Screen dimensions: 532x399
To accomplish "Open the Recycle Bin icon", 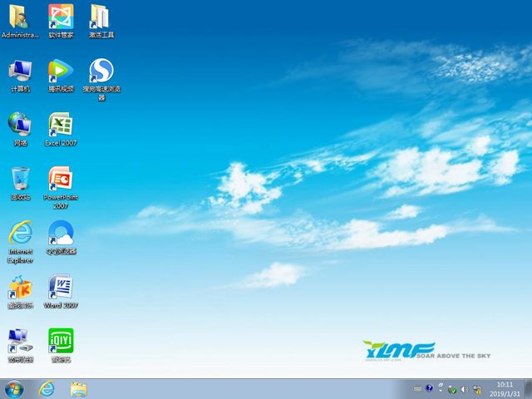I will [20, 180].
